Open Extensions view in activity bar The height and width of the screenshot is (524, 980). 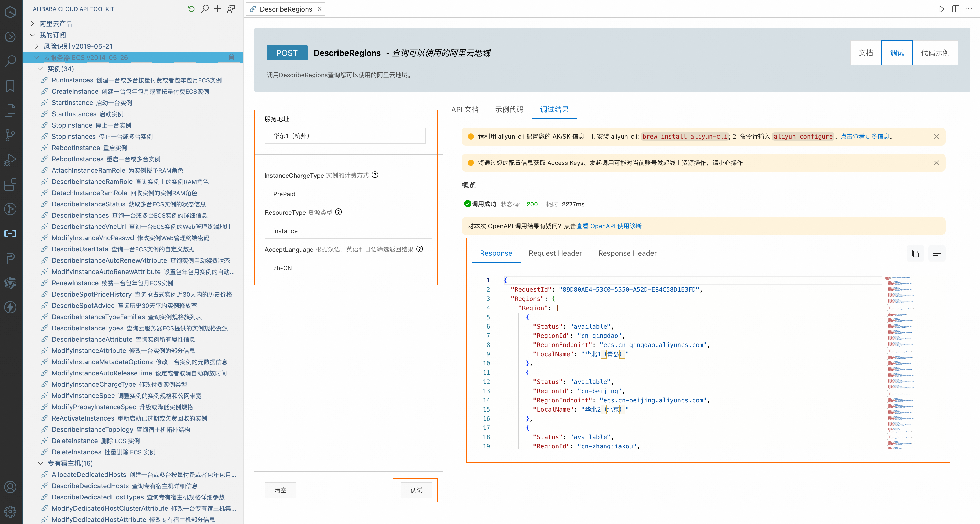pyautogui.click(x=10, y=185)
